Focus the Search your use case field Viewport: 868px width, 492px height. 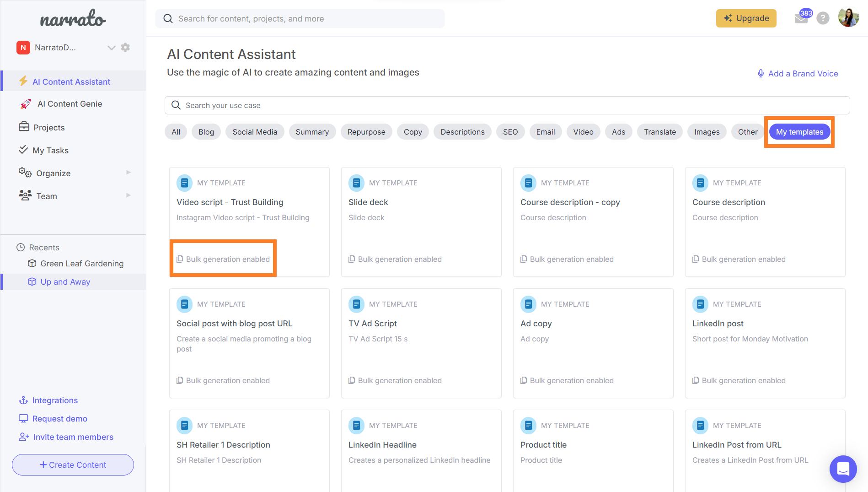click(x=507, y=105)
